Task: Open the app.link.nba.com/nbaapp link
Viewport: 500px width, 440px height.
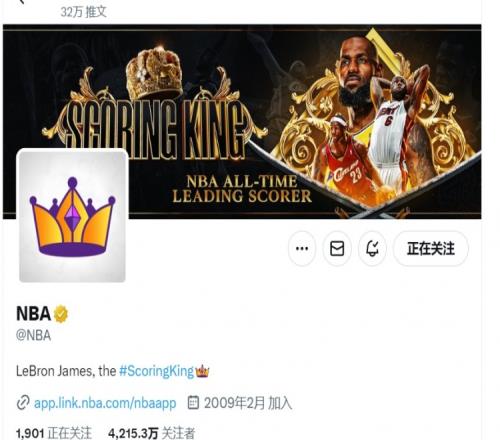Action: pos(105,403)
